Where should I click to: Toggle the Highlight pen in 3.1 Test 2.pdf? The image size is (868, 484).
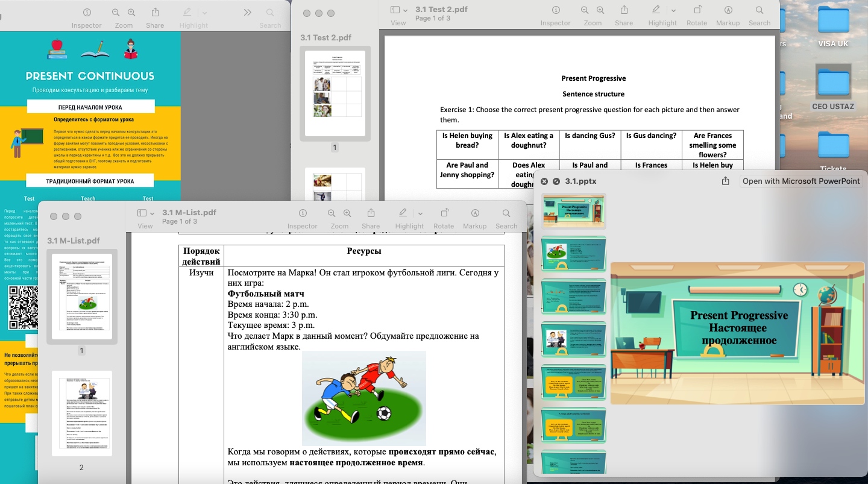pyautogui.click(x=656, y=11)
